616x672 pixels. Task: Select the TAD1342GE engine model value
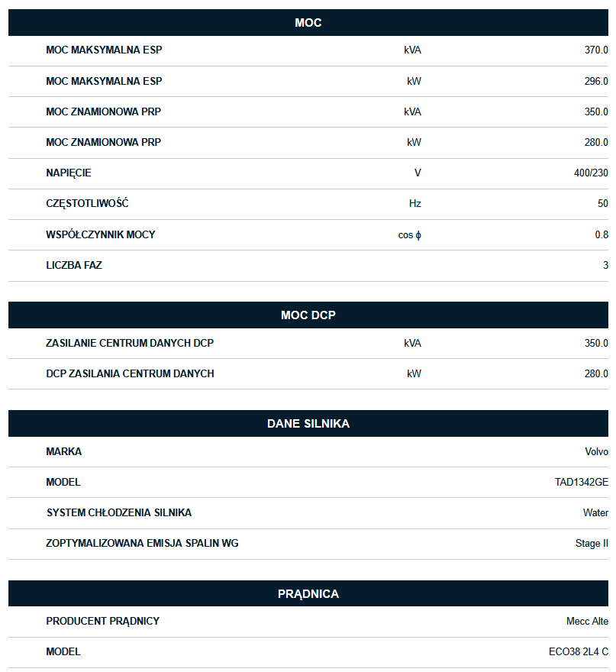pos(581,483)
